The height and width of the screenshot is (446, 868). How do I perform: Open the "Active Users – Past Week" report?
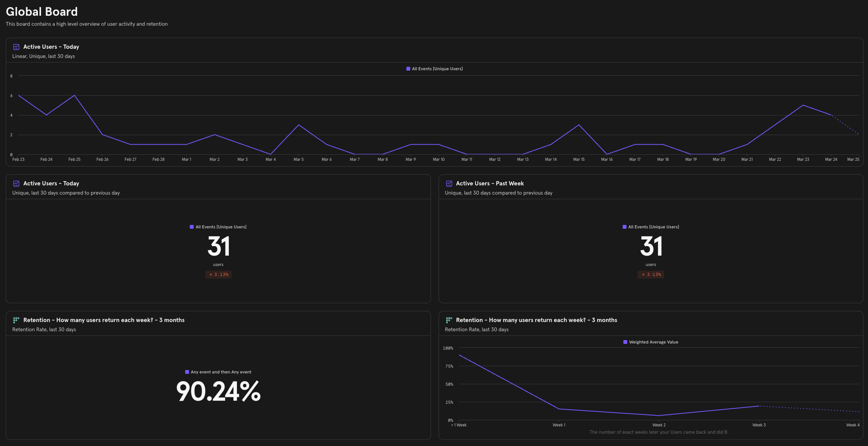coord(490,183)
